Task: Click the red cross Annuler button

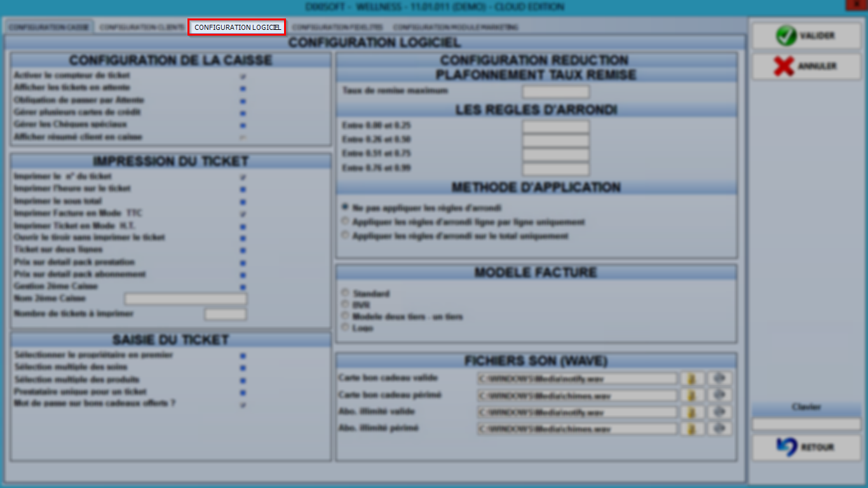Action: click(x=806, y=66)
